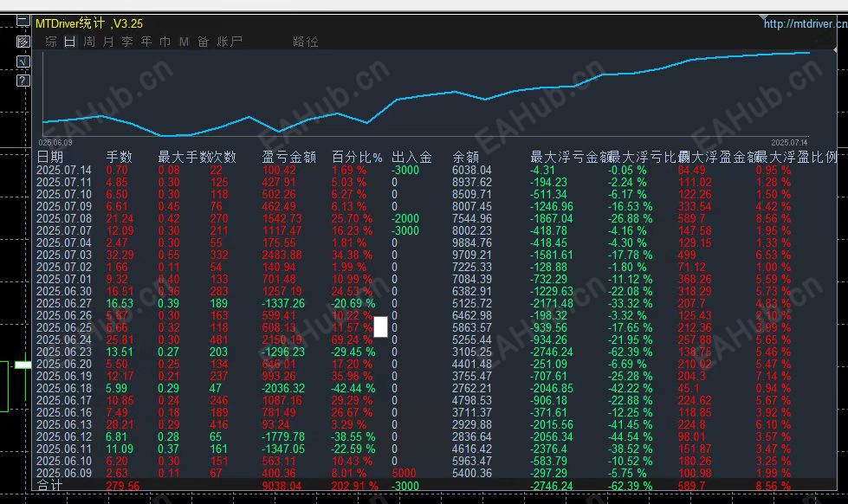Click trade count value 332
848x504 pixels.
click(x=219, y=255)
